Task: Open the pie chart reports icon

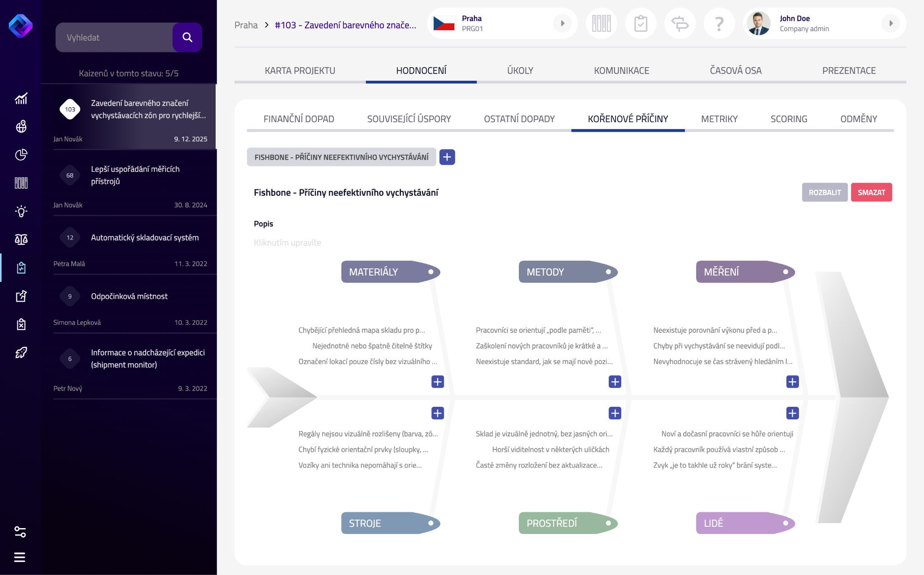Action: pyautogui.click(x=21, y=155)
